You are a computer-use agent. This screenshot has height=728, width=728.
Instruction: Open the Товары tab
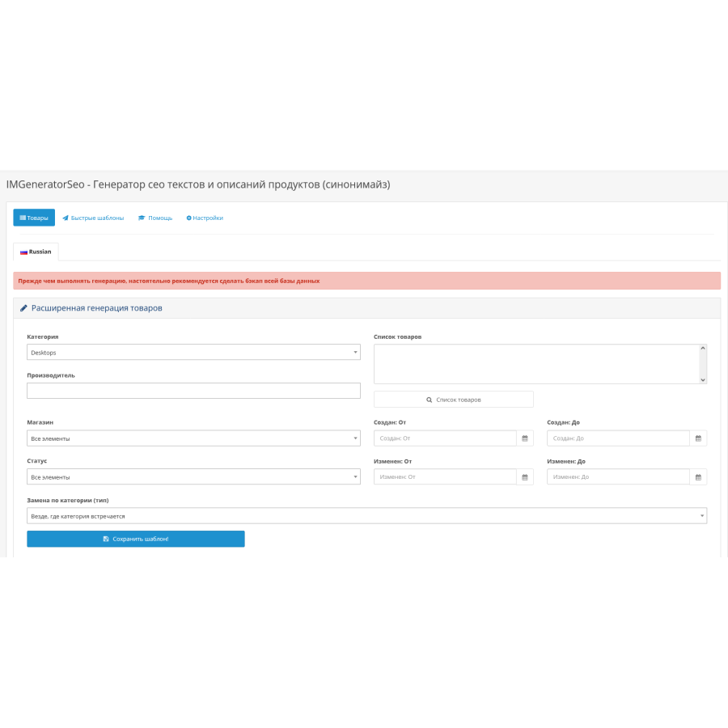click(x=34, y=218)
